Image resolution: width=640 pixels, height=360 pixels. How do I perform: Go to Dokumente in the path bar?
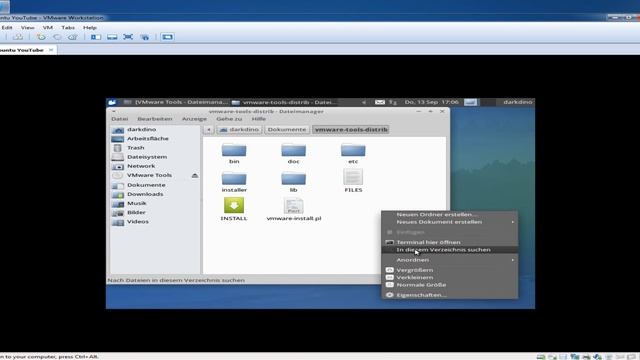pos(287,129)
